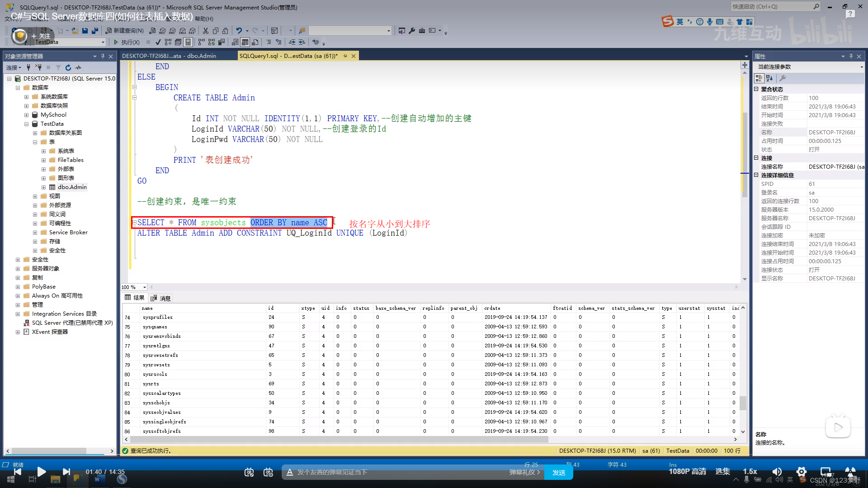Screen dimensions: 868x488
Task: Toggle Include Actual Execution Plan
Action: coord(202,42)
